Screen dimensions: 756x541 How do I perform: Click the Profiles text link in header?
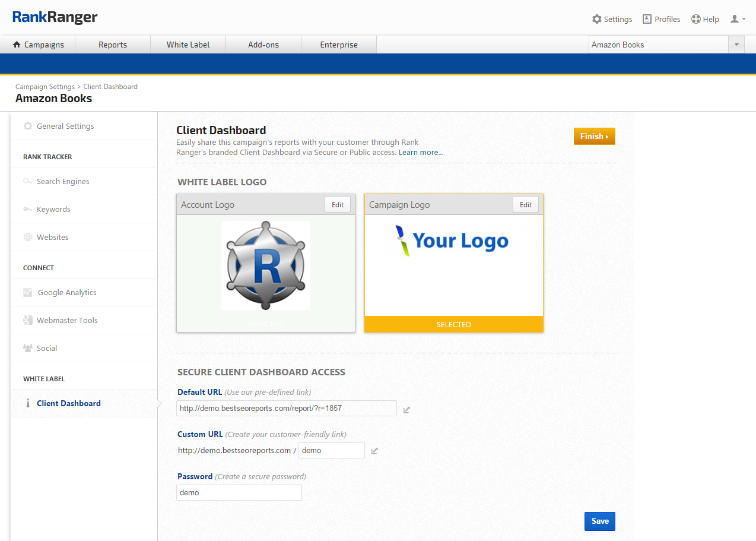click(668, 19)
